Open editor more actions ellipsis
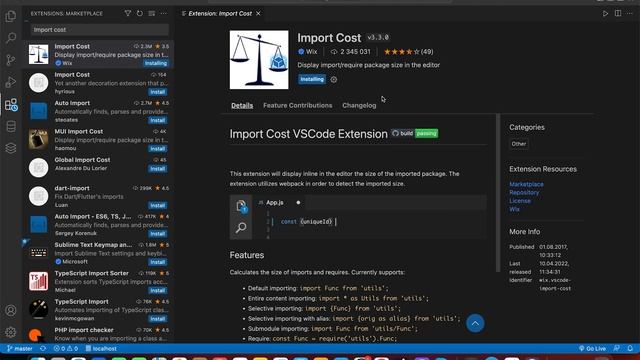 630,13
